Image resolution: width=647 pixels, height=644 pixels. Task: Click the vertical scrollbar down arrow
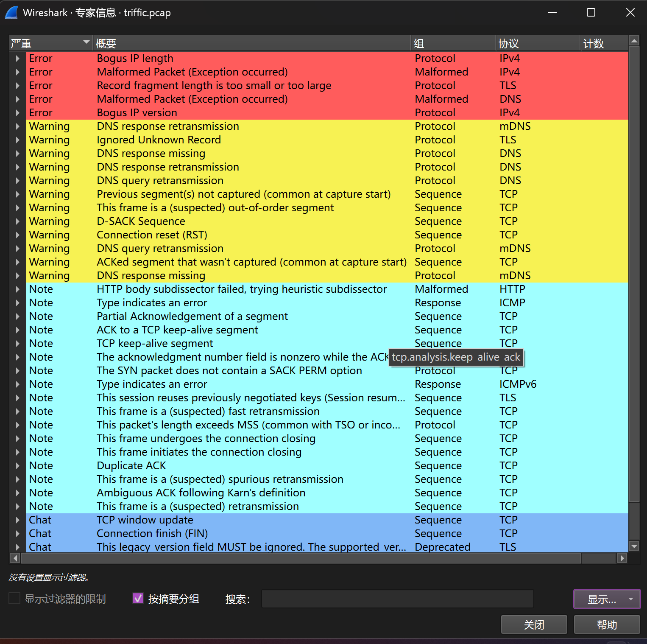pos(634,546)
